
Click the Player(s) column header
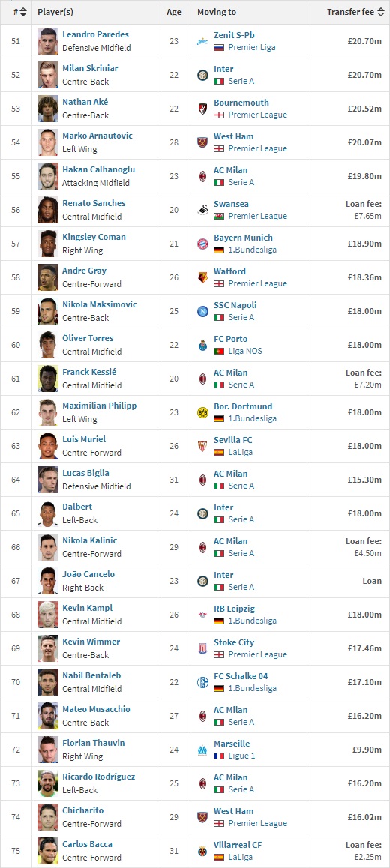[x=55, y=12]
